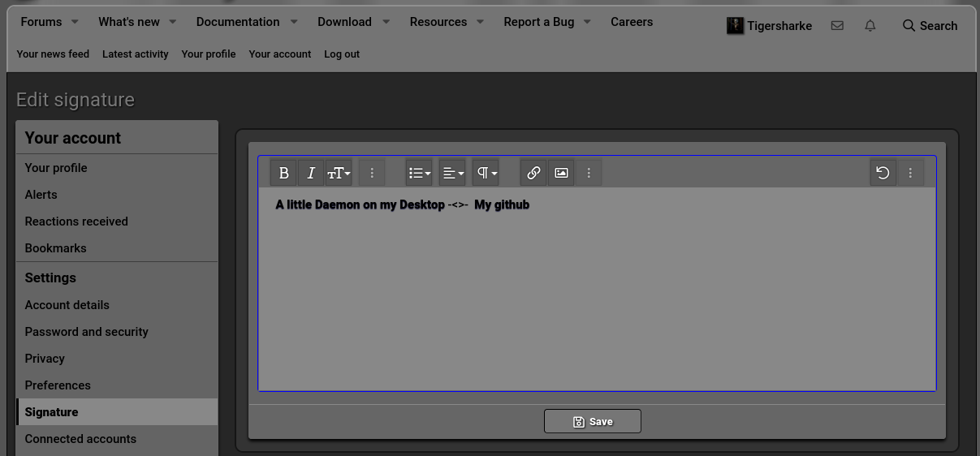Image resolution: width=980 pixels, height=456 pixels.
Task: Undo the last edit
Action: point(883,173)
